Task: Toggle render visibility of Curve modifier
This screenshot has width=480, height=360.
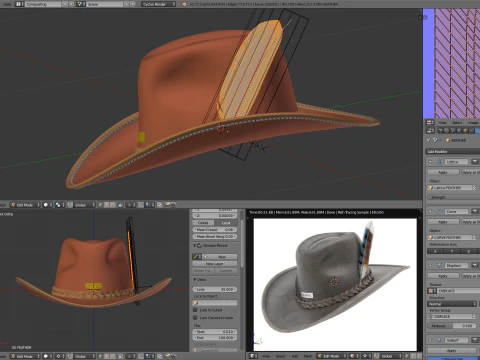Action: pos(474,211)
